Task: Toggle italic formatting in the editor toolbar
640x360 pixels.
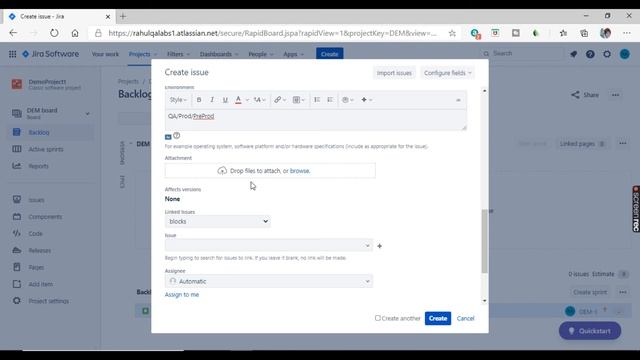Action: coord(212,100)
